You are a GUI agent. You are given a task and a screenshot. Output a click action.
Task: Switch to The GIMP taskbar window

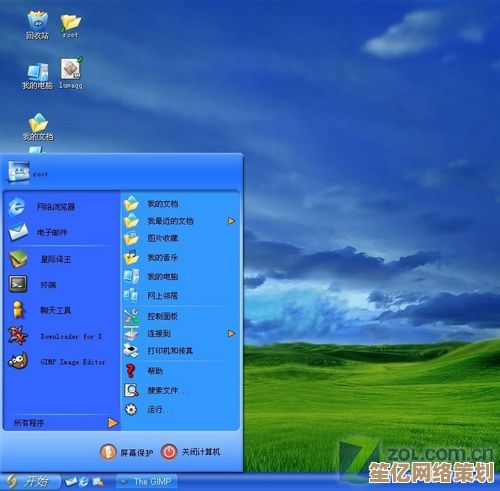(147, 482)
